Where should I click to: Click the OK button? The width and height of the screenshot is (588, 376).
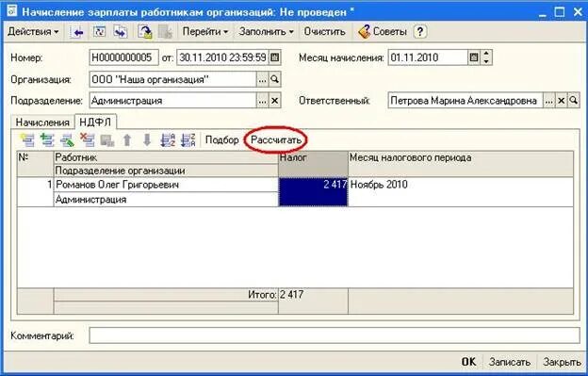468,362
